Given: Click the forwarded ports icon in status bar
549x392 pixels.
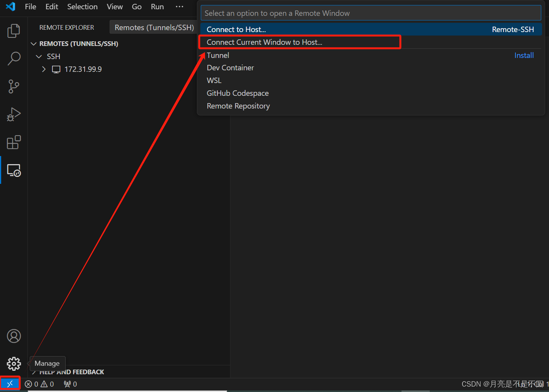Looking at the screenshot, I should (69, 384).
